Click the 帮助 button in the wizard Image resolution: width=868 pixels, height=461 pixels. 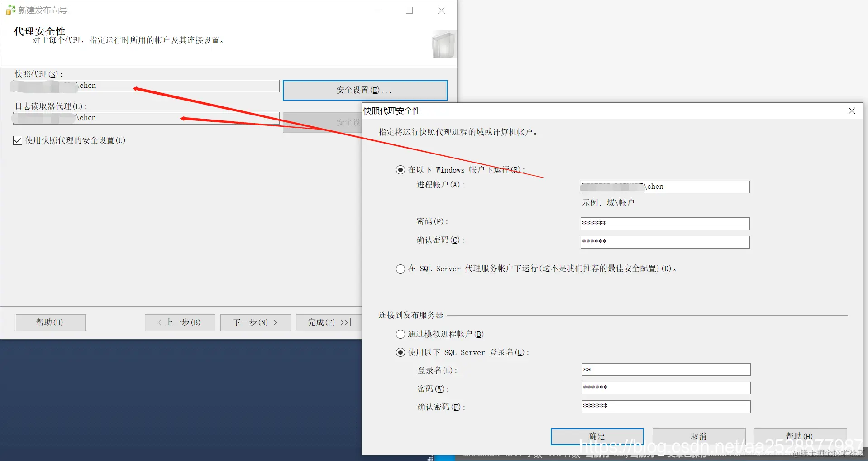tap(50, 322)
